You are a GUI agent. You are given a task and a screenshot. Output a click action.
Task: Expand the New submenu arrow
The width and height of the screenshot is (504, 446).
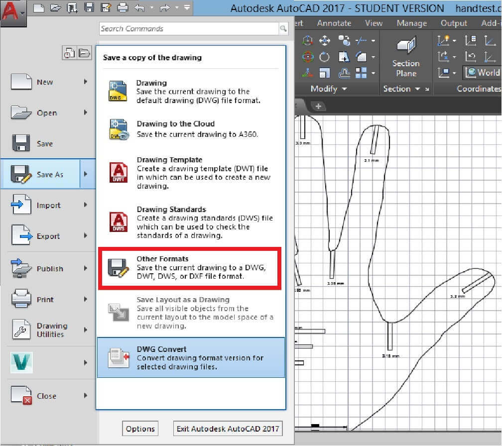pyautogui.click(x=86, y=82)
